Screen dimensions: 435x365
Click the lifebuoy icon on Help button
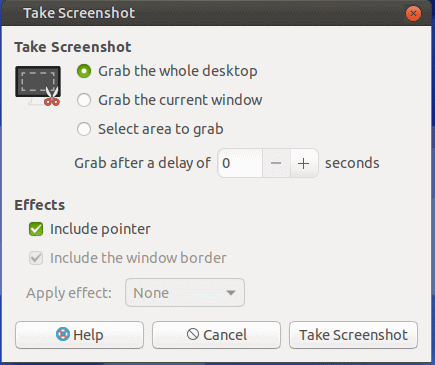(x=63, y=334)
